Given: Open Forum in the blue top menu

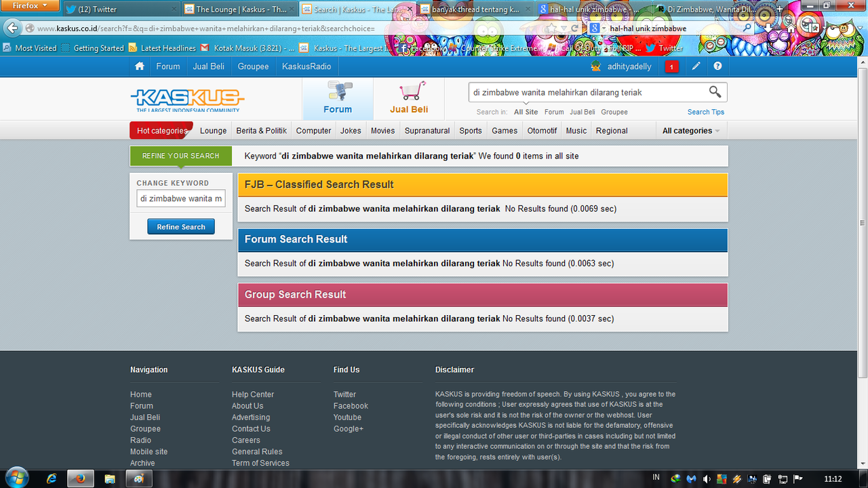Looking at the screenshot, I should [x=168, y=66].
